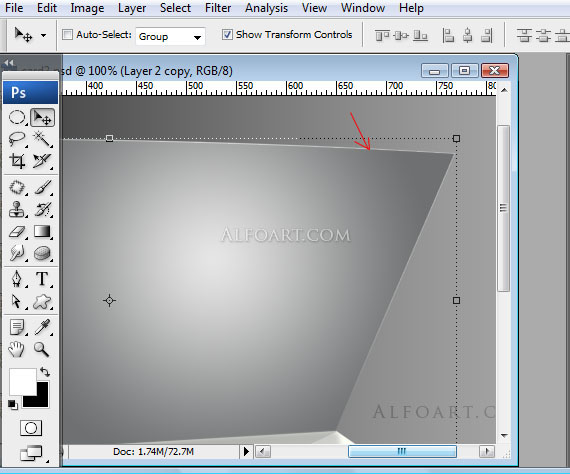The height and width of the screenshot is (474, 570).
Task: Select the Smudge tool
Action: pos(17,253)
